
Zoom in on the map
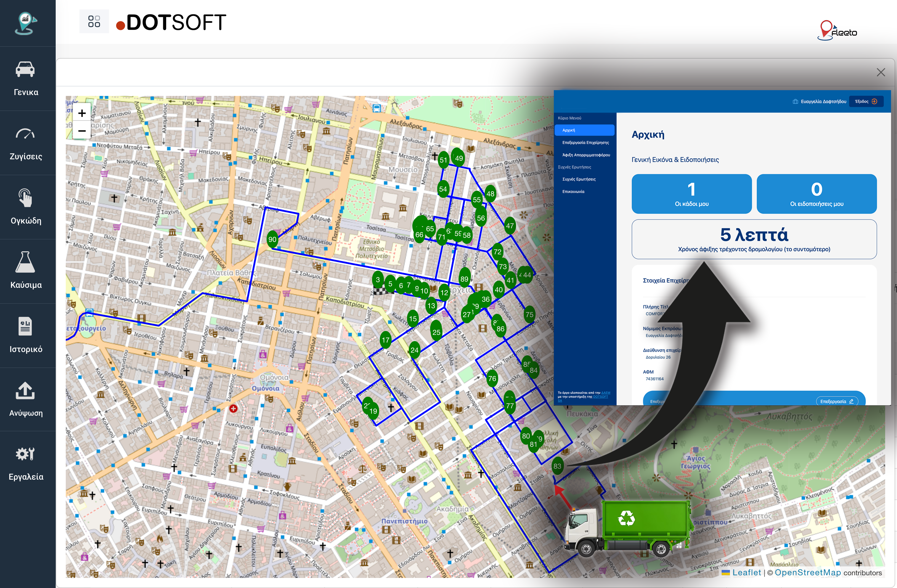coord(82,113)
